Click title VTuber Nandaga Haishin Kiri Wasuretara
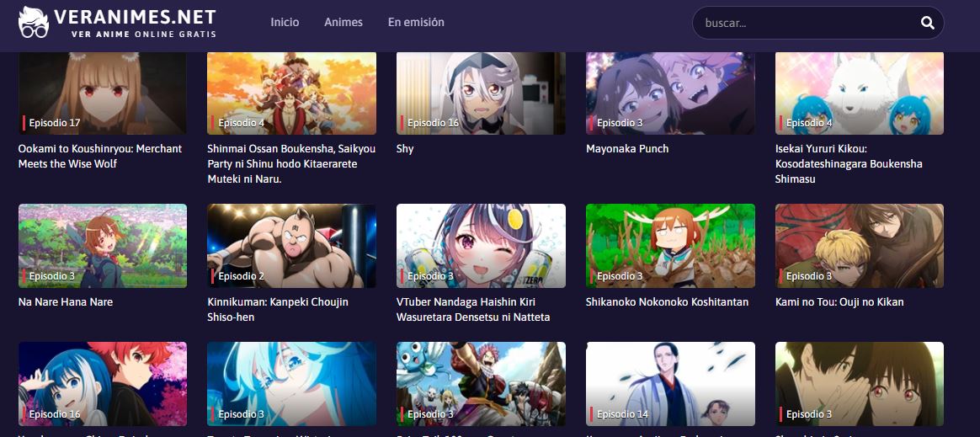Screen dimensions: 980x437 point(473,310)
